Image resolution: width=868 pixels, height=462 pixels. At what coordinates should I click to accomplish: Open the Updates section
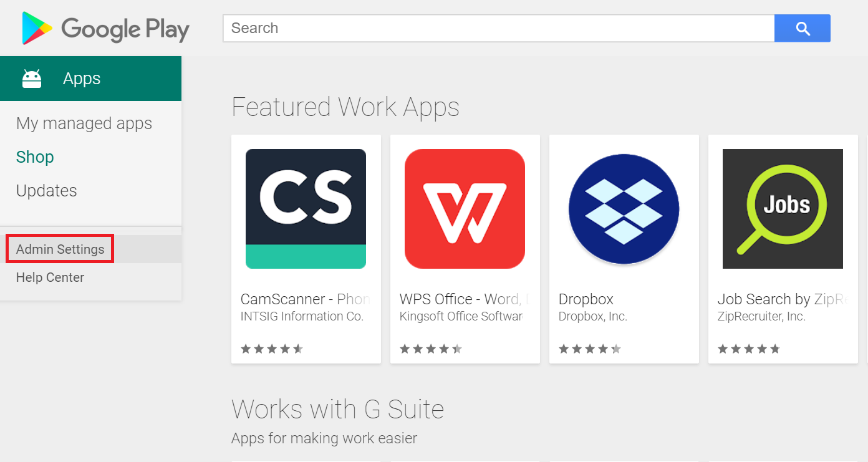47,191
